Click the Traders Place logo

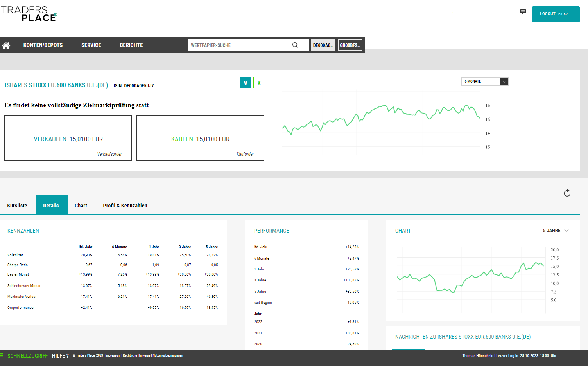tap(29, 14)
